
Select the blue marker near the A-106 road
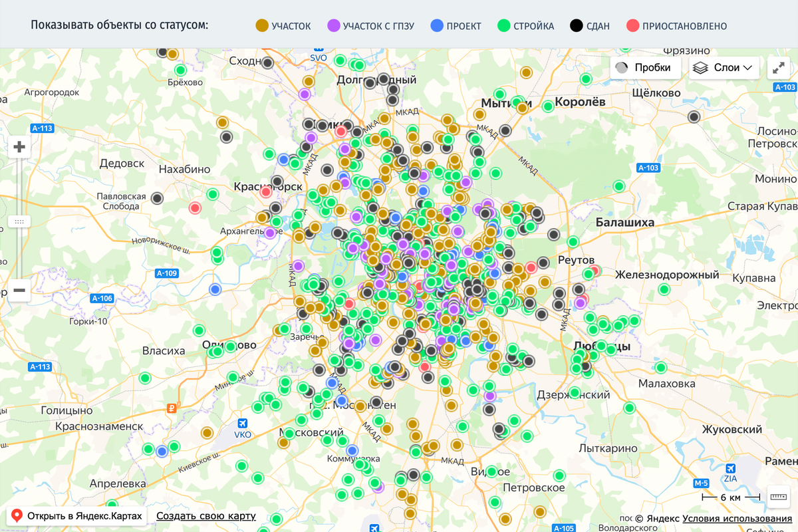pos(215,289)
